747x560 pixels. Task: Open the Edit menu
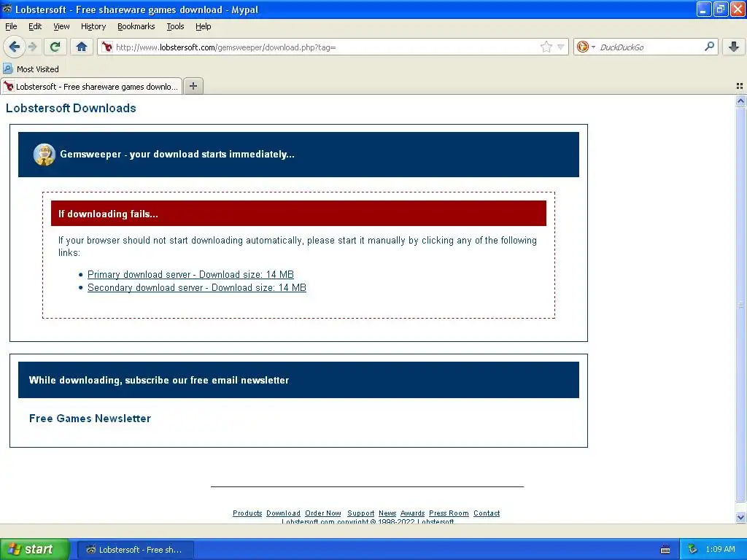[x=35, y=26]
